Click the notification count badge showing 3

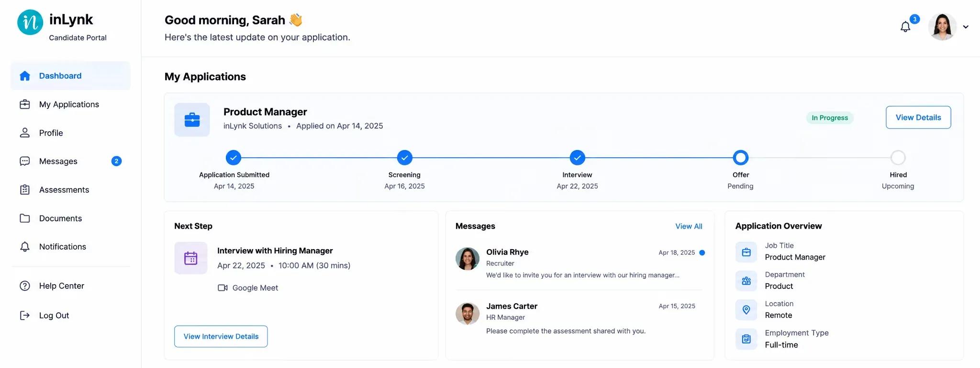(x=914, y=19)
